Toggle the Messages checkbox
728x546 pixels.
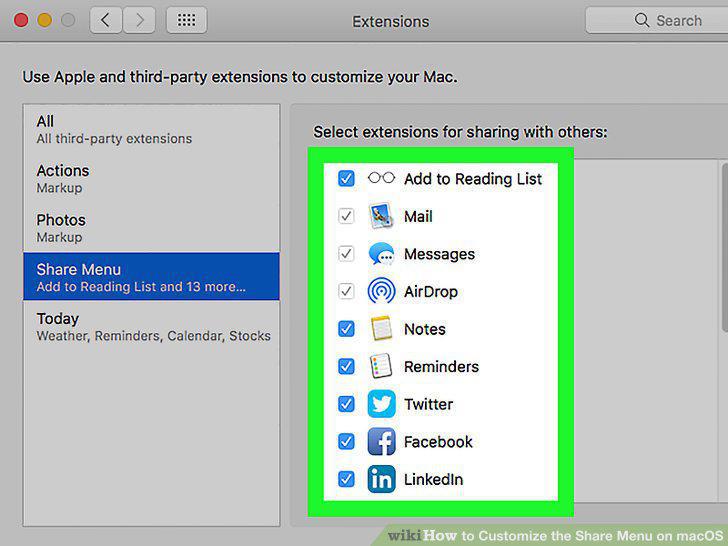[x=346, y=254]
